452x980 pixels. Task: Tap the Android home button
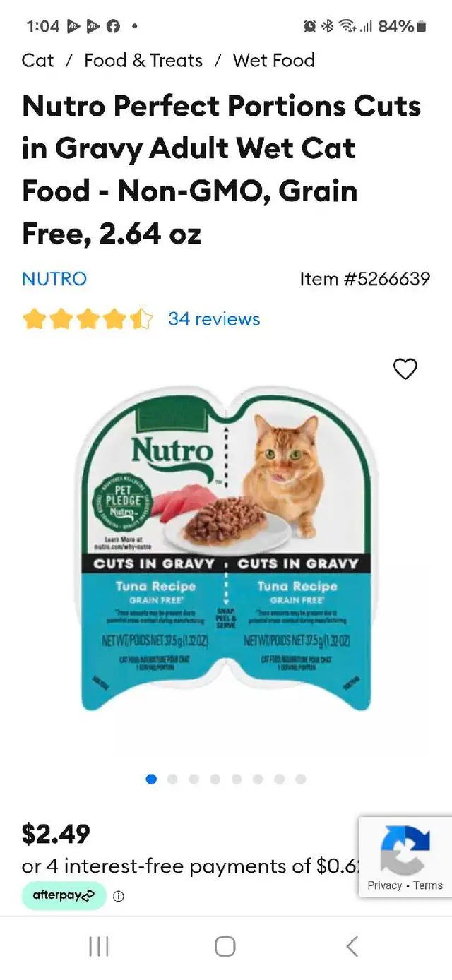click(225, 946)
